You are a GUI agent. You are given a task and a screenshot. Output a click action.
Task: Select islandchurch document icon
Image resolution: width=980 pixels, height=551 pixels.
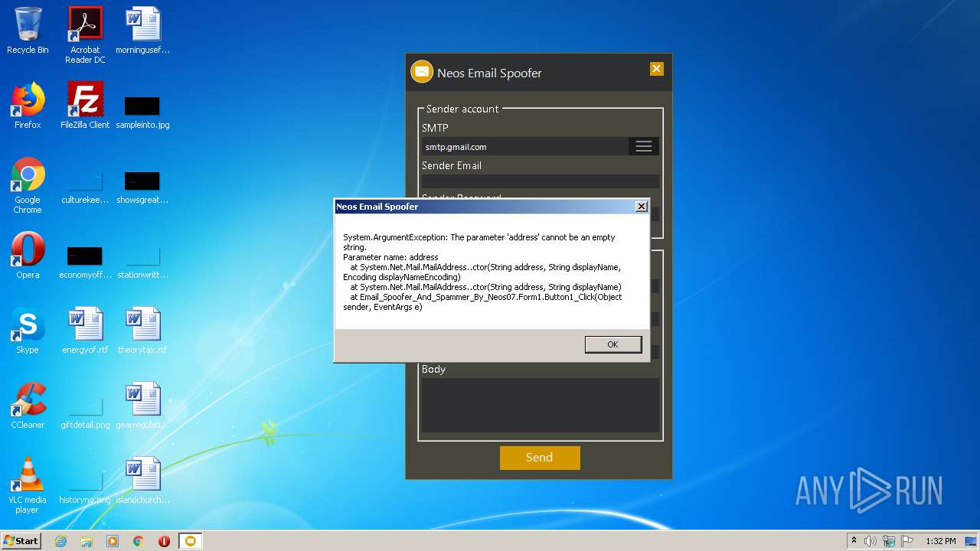coord(142,481)
